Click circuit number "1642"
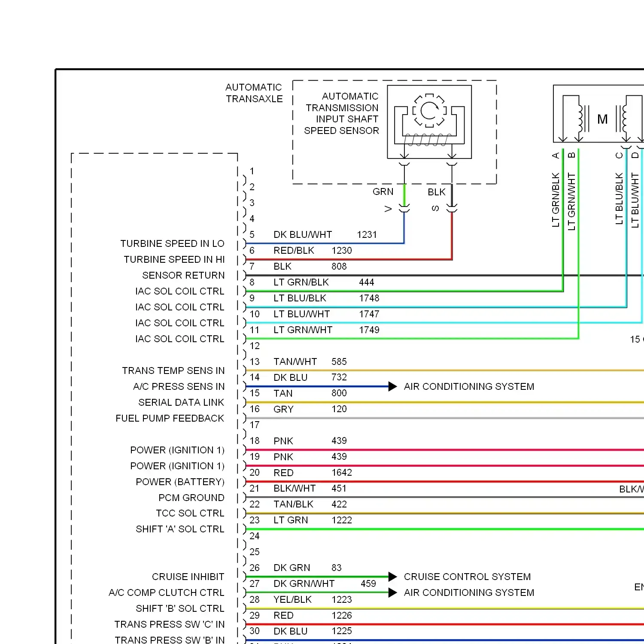 [342, 473]
